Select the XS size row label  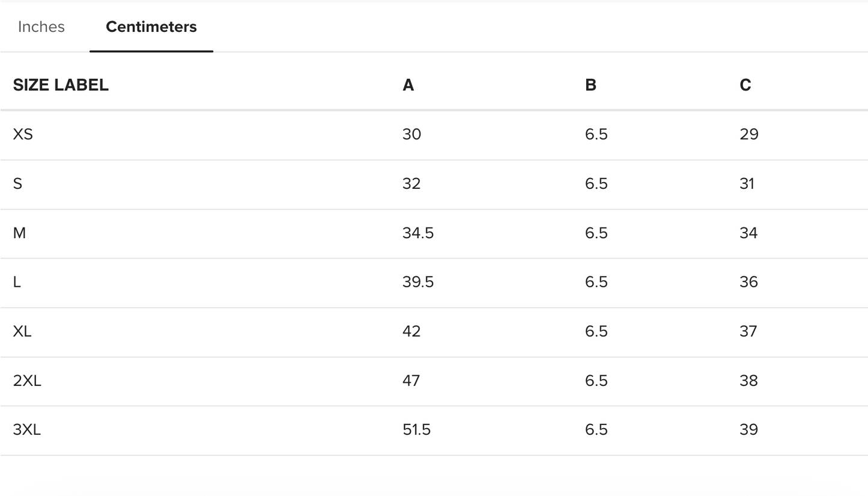point(23,134)
